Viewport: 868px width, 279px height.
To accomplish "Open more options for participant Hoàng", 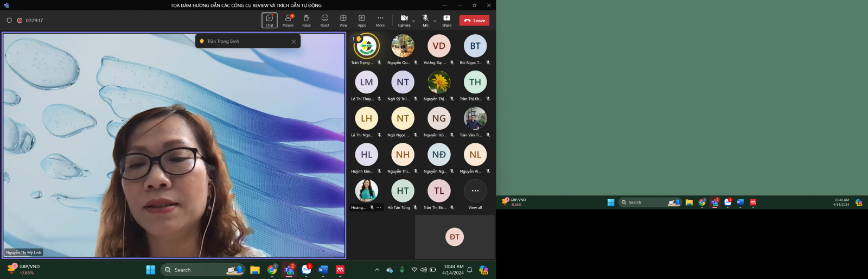I will click(379, 207).
